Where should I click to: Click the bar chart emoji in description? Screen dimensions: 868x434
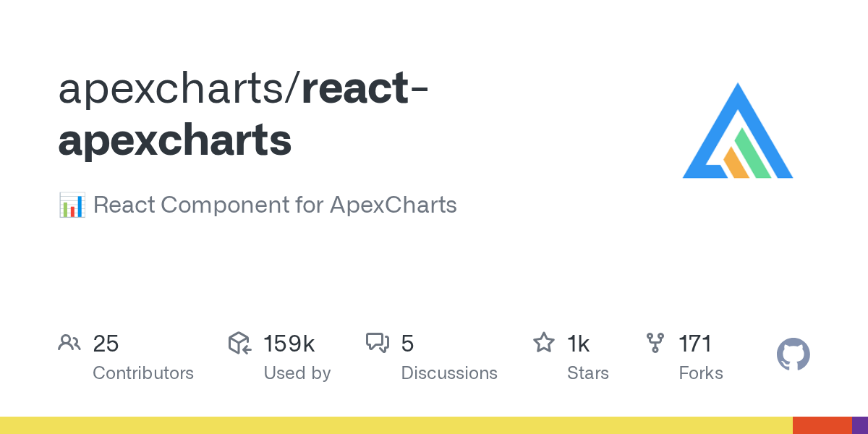[72, 205]
